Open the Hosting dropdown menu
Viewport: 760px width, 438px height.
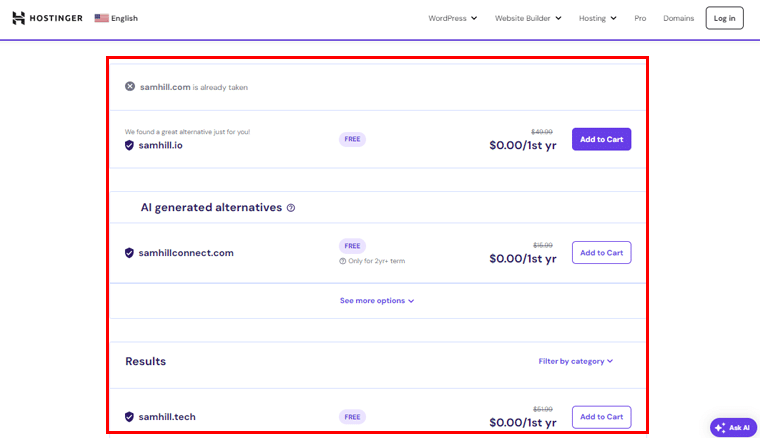(598, 18)
